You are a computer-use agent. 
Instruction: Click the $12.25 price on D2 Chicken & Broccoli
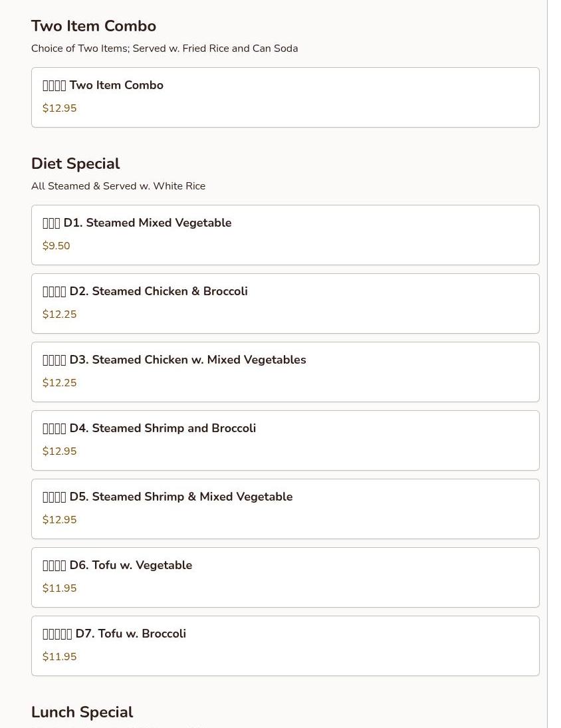click(59, 314)
